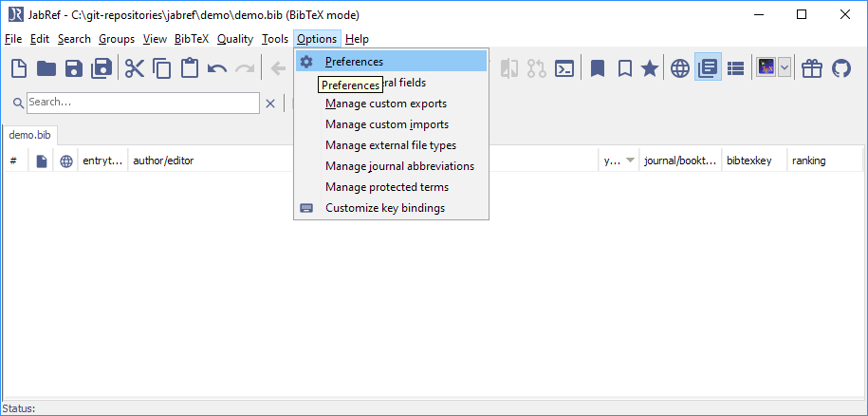The image size is (868, 416).
Task: Click the Status: label in the status bar
Action: [x=19, y=408]
